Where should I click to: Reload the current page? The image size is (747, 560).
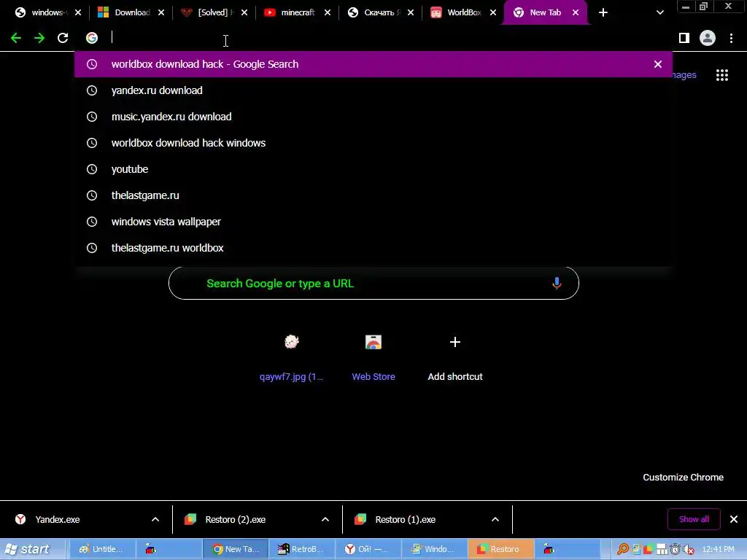63,38
